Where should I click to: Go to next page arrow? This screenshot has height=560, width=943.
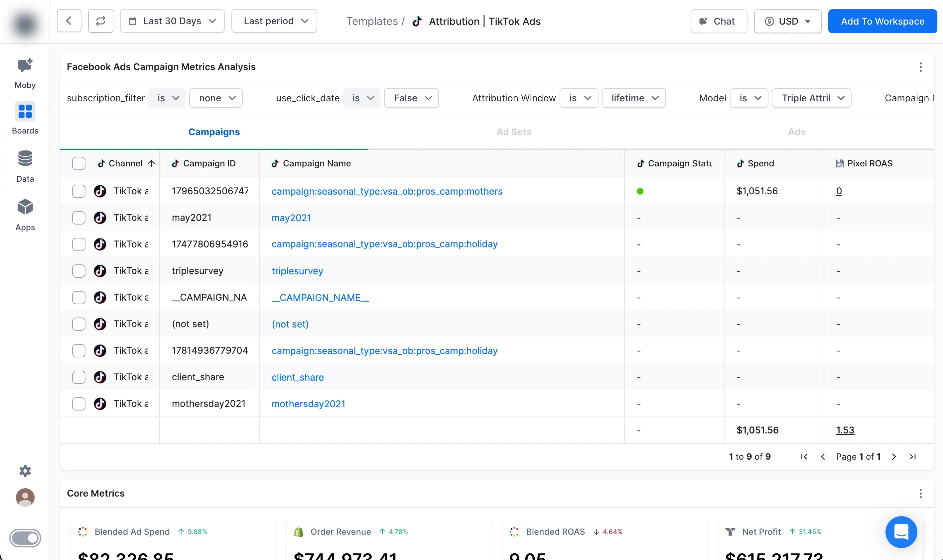[894, 457]
